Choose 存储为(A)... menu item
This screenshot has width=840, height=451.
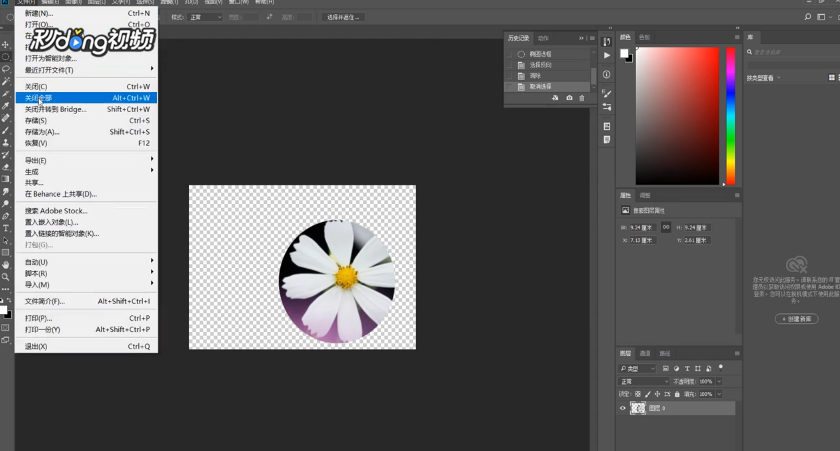click(x=86, y=132)
